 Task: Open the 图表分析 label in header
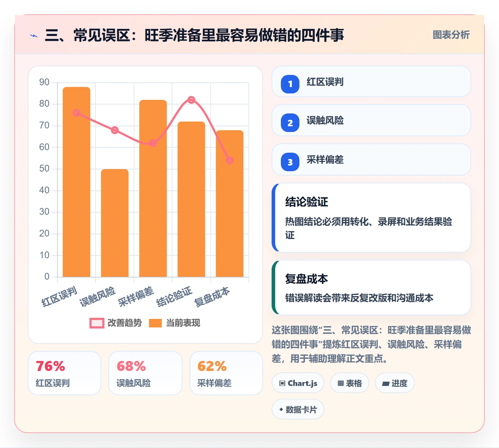451,35
